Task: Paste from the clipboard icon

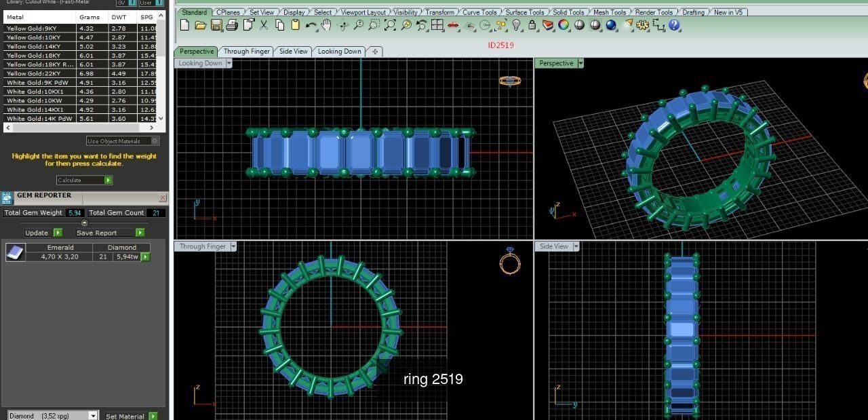Action: pyautogui.click(x=295, y=25)
